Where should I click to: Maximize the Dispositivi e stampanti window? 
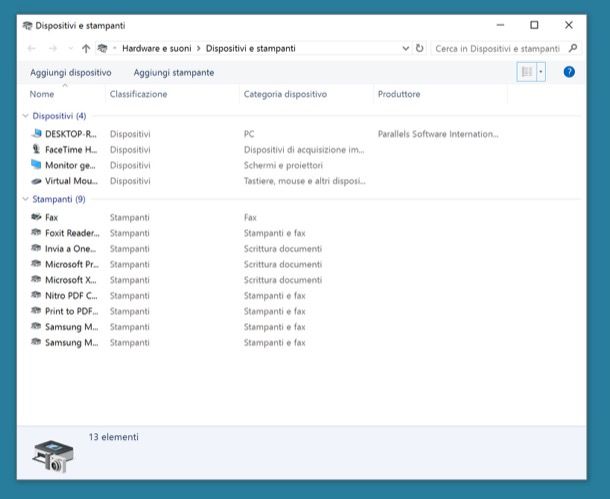point(534,25)
